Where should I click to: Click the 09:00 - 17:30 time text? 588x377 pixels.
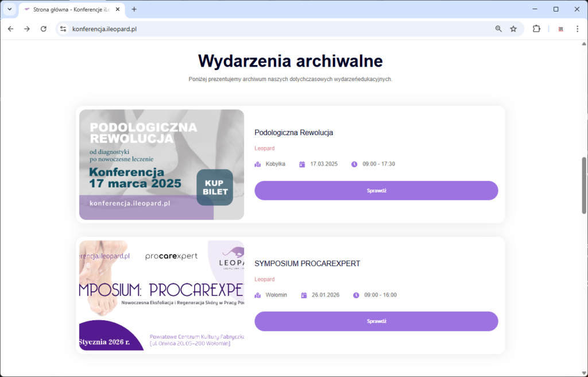(379, 164)
